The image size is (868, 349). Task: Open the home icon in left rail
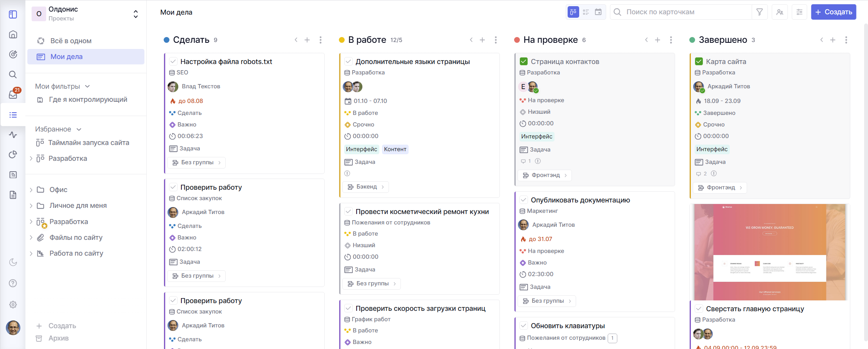click(13, 34)
